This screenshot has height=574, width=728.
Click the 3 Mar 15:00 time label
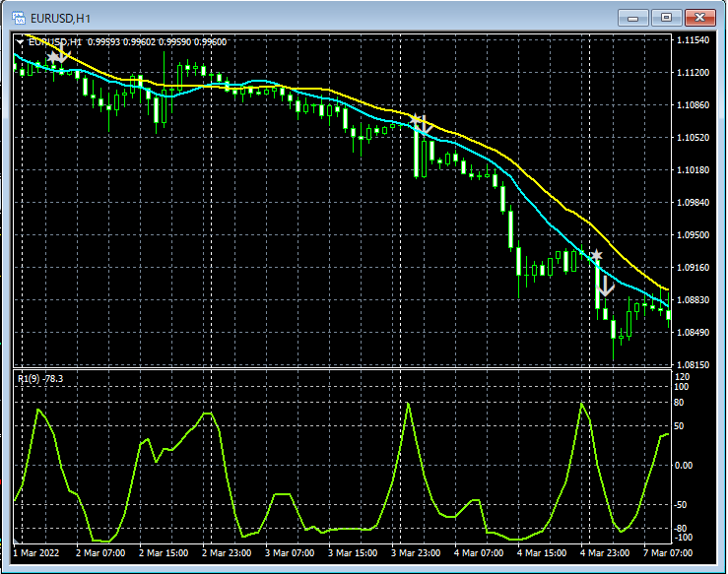coord(353,553)
